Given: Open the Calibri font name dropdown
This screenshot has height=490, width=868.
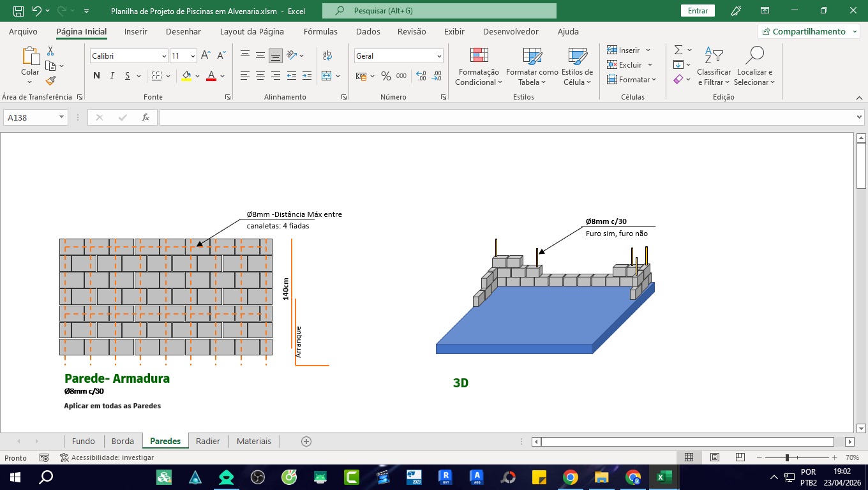Looking at the screenshot, I should point(164,56).
